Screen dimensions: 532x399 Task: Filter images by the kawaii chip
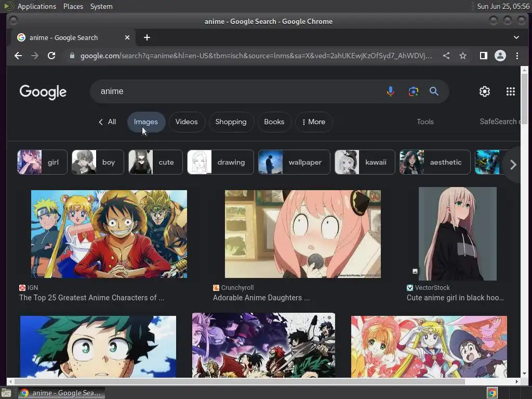pyautogui.click(x=365, y=162)
